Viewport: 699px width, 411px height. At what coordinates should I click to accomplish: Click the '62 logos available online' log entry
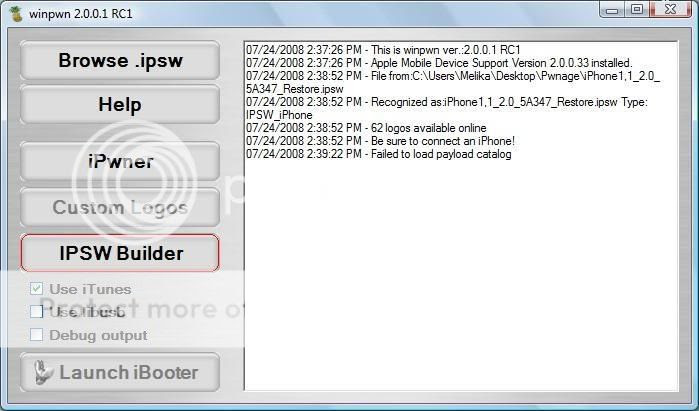366,128
